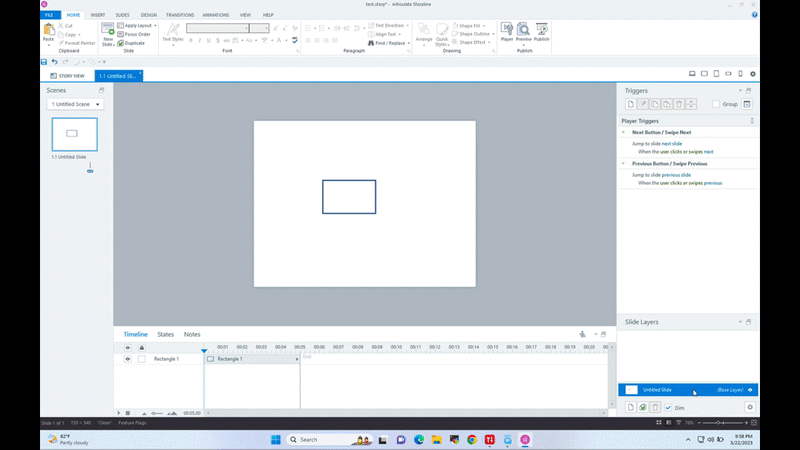This screenshot has height=450, width=800.
Task: Enable the Group checkbox in Triggers panel
Action: click(x=716, y=104)
